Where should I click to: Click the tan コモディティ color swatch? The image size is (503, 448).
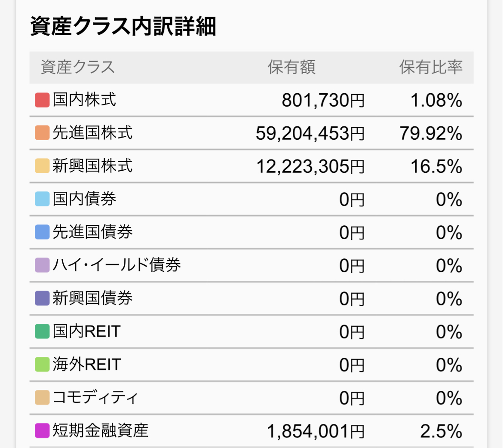[42, 398]
